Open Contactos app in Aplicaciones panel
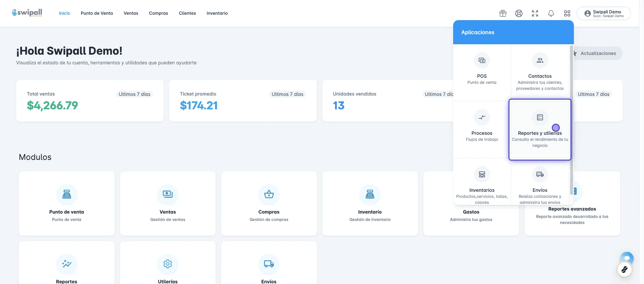This screenshot has height=284, width=644. [x=540, y=72]
